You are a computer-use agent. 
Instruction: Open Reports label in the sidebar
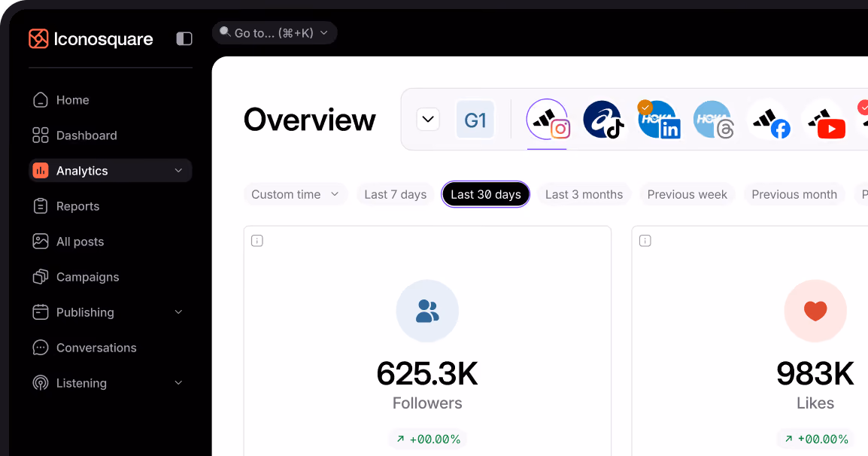click(78, 206)
